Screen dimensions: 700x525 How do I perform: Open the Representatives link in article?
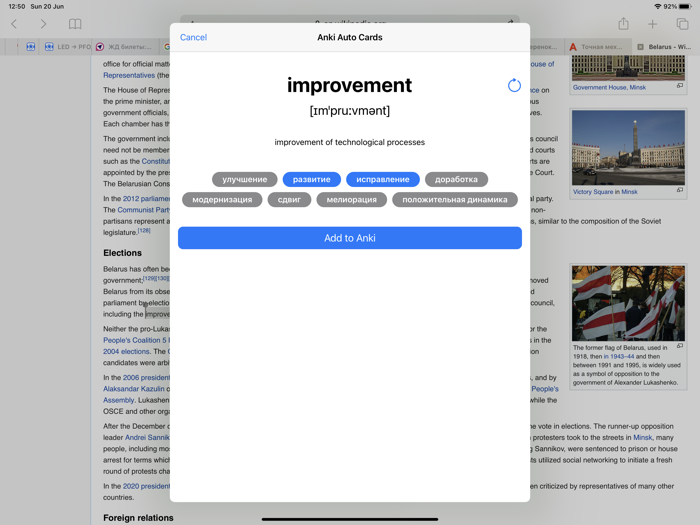[x=129, y=75]
